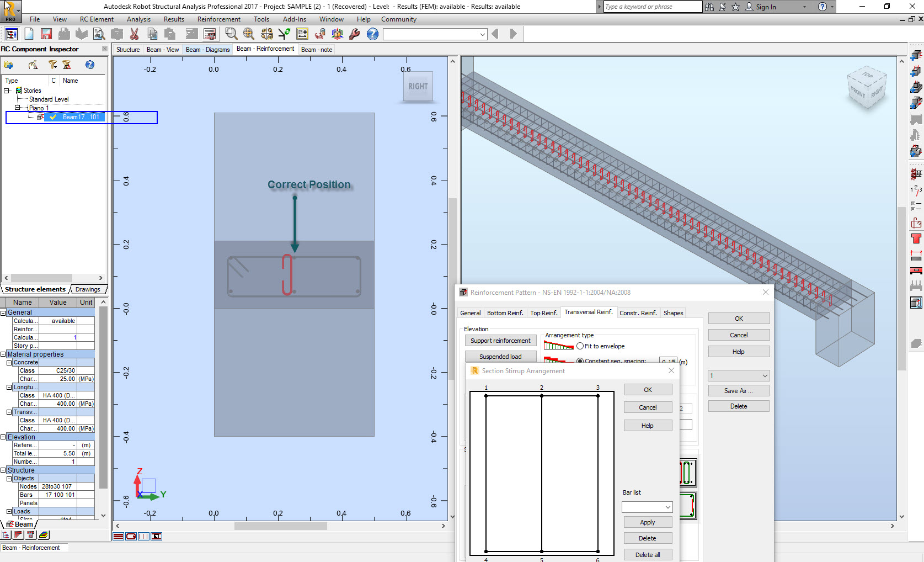This screenshot has width=924, height=562.
Task: Switch to the Bottom Reinf. tab
Action: point(505,313)
